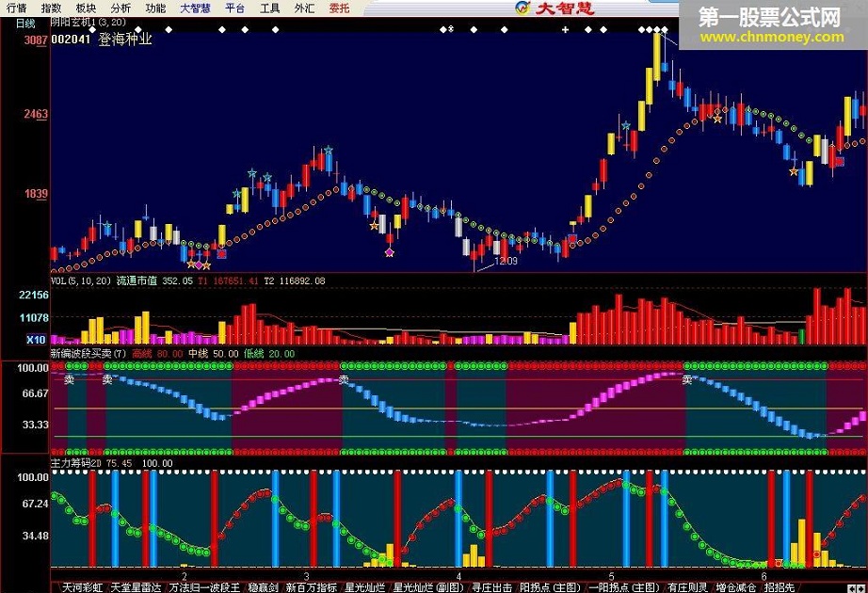Click month marker 5 on time axis

coord(611,576)
